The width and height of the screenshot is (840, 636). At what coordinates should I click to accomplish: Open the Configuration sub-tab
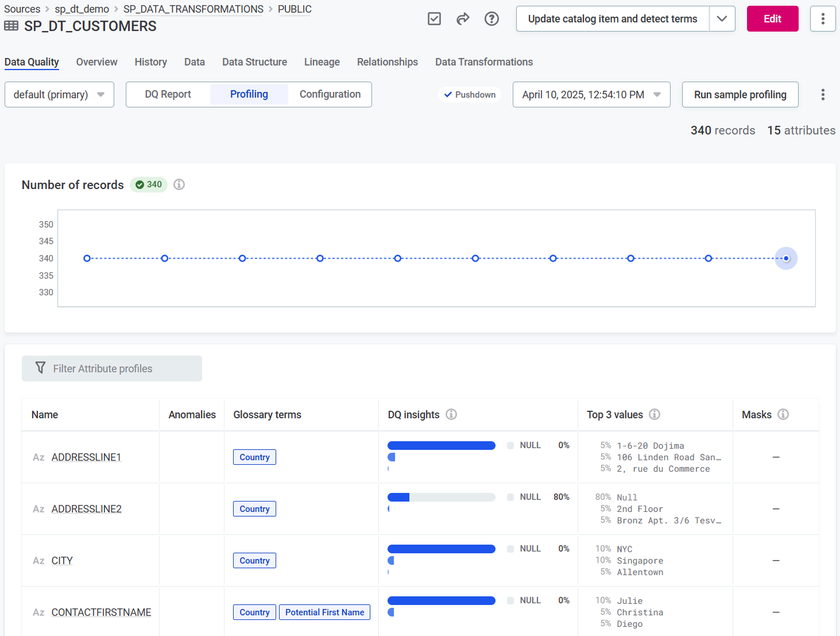click(x=330, y=94)
